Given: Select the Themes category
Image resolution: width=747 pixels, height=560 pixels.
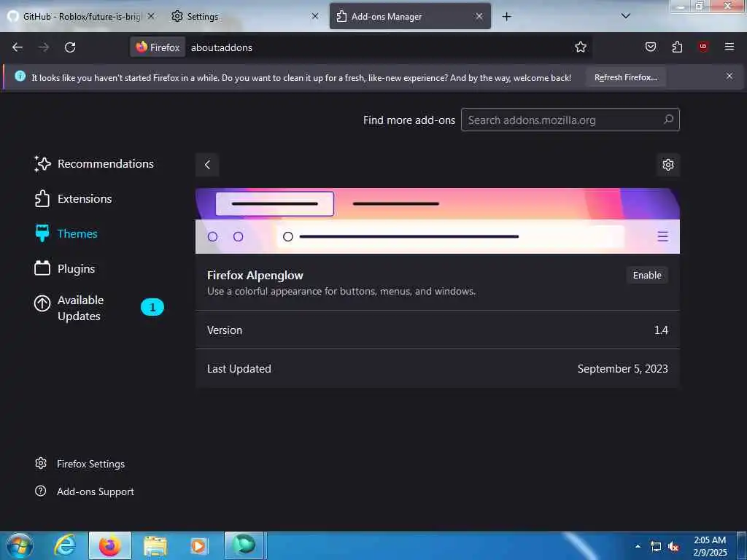Looking at the screenshot, I should [x=66, y=234].
